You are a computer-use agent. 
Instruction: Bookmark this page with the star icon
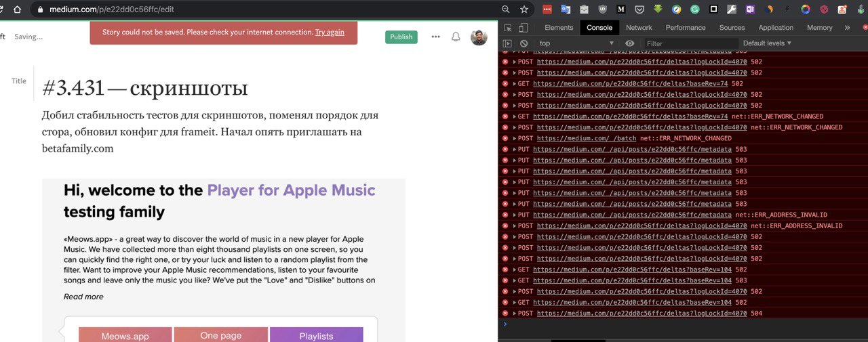[524, 9]
